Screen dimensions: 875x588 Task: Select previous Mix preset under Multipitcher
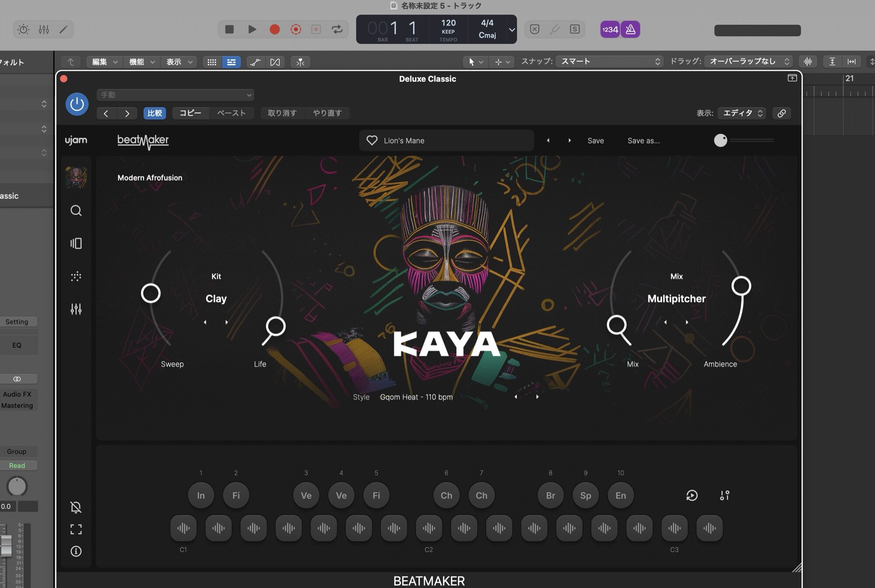click(665, 322)
